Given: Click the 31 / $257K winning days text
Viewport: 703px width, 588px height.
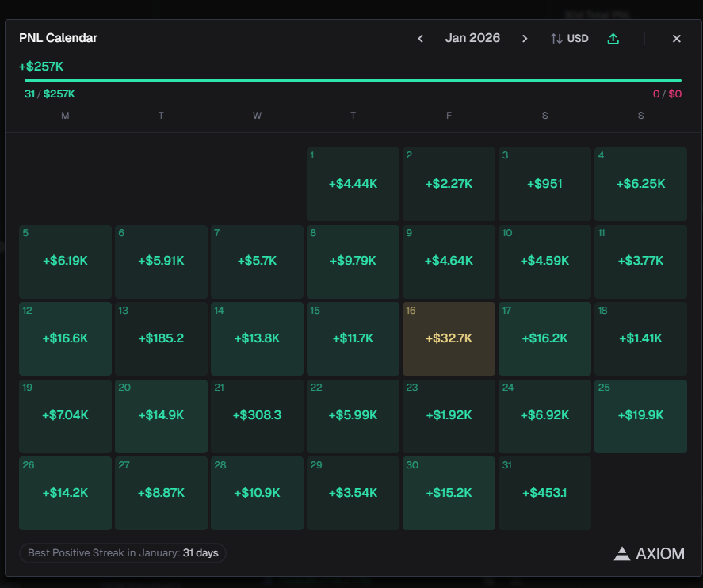Looking at the screenshot, I should (49, 94).
